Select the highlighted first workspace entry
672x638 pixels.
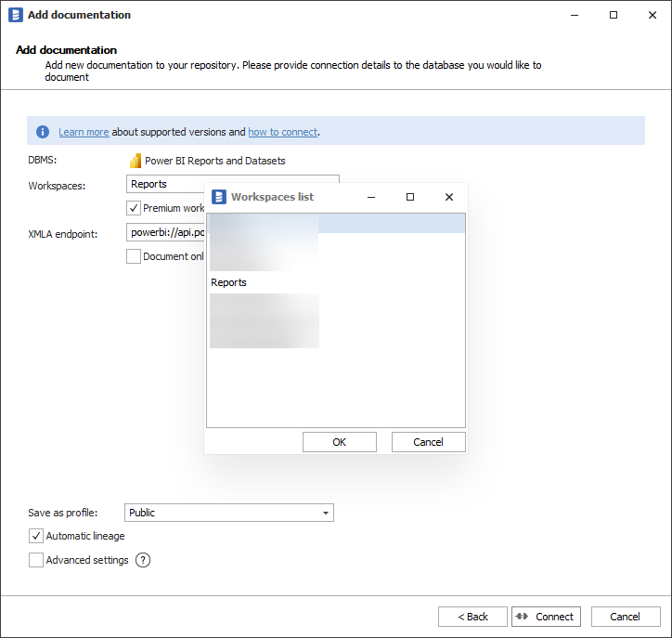point(335,224)
